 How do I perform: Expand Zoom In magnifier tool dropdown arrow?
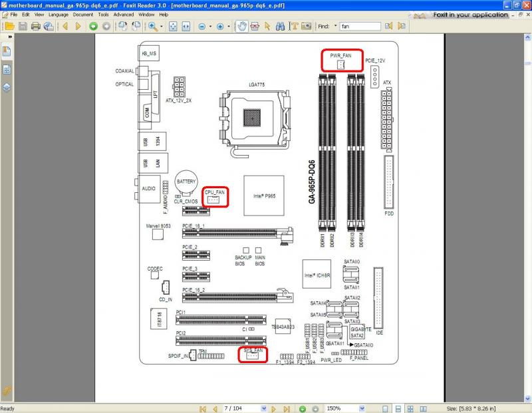coord(161,26)
